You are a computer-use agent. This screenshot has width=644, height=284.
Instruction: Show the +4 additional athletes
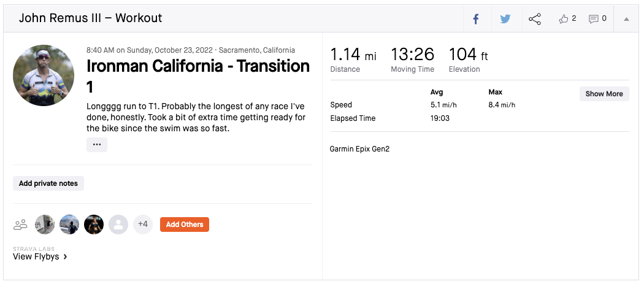[143, 225]
